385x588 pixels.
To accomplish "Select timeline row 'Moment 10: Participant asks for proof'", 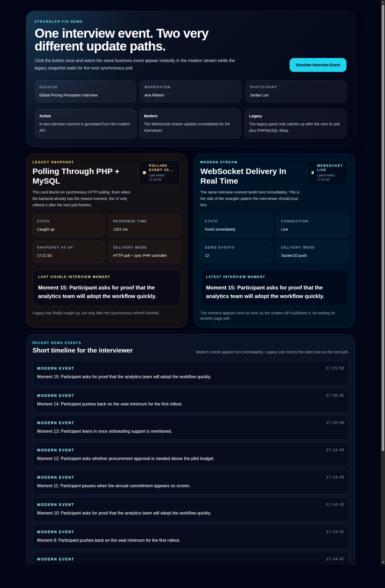I will click(191, 509).
